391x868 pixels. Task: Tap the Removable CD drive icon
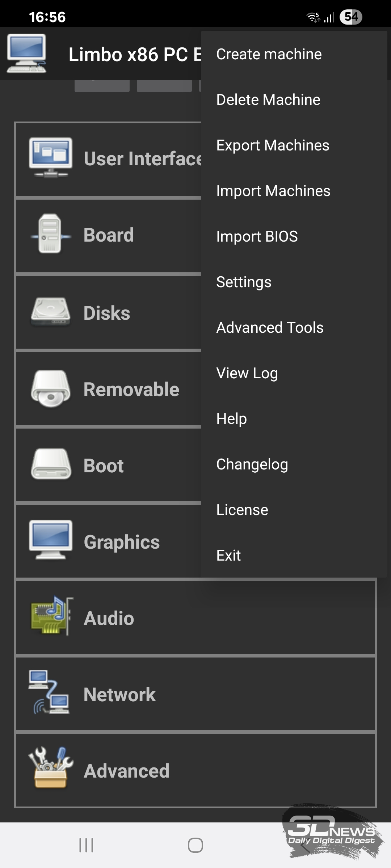[51, 389]
